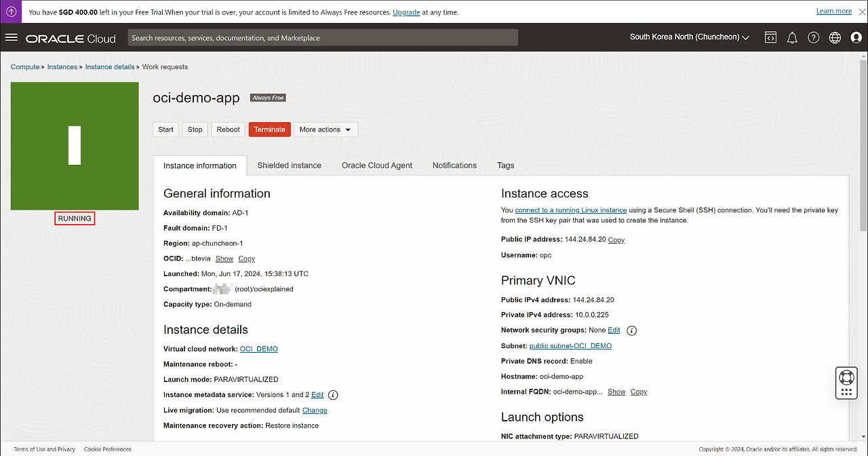Switch to the Shielded instance tab
Screen dimensions: 868x456
click(289, 166)
